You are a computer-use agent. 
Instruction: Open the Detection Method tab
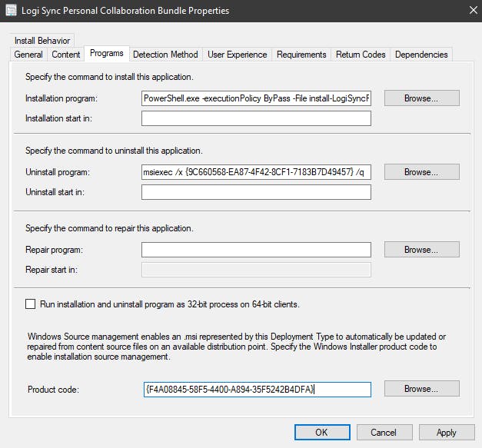(165, 55)
